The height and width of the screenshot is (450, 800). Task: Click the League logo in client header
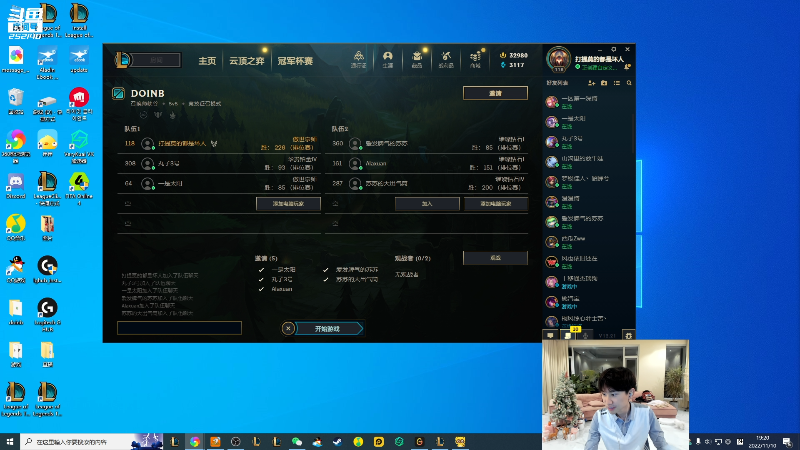[x=122, y=60]
